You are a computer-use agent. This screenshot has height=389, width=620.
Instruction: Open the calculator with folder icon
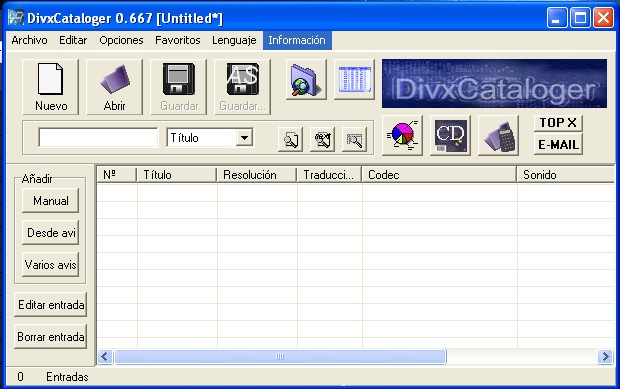pos(498,135)
